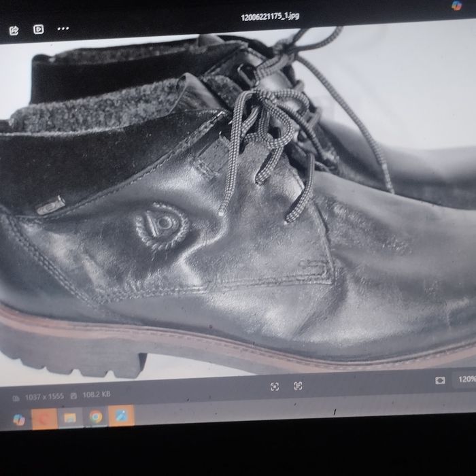This screenshot has width=476, height=476.
Task: Click the scan text icon in bottom bar
Action: (298, 386)
